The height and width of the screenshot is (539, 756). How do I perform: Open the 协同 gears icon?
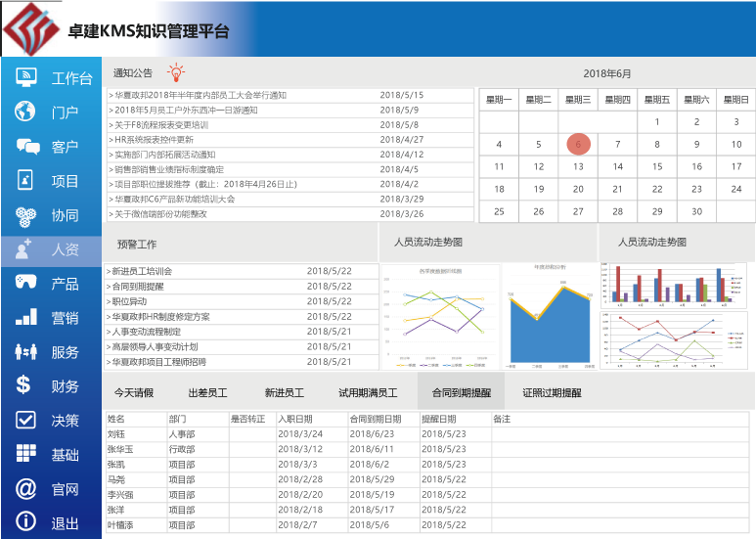(26, 215)
